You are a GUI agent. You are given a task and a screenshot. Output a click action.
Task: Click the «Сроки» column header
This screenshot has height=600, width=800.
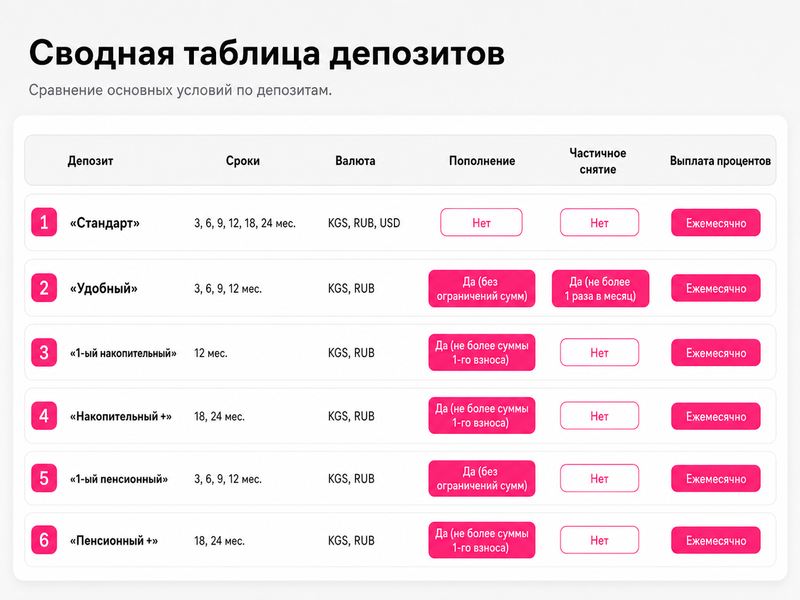243,161
